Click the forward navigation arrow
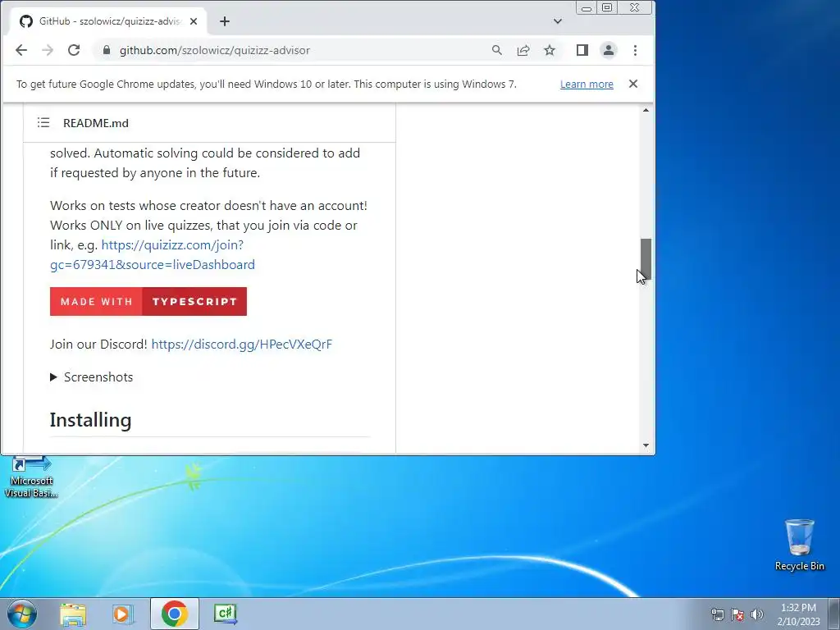The image size is (840, 630). (x=48, y=50)
